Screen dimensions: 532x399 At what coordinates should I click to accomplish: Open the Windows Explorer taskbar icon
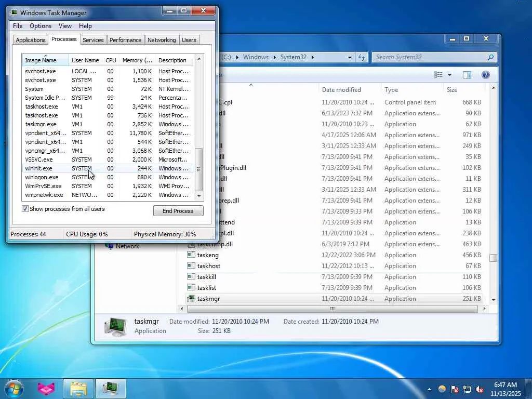(x=78, y=389)
